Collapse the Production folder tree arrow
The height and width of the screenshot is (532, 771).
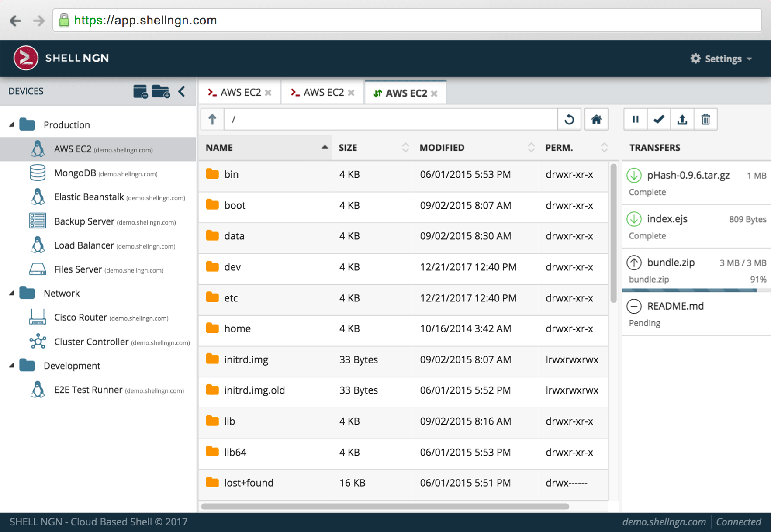point(11,125)
